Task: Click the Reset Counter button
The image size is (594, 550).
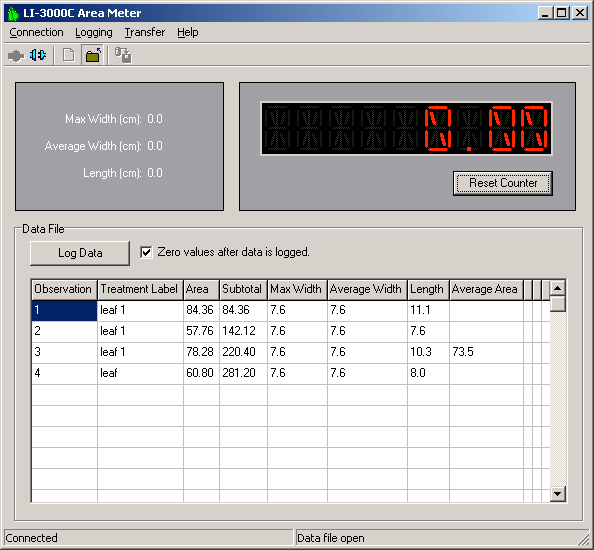Action: pyautogui.click(x=503, y=183)
